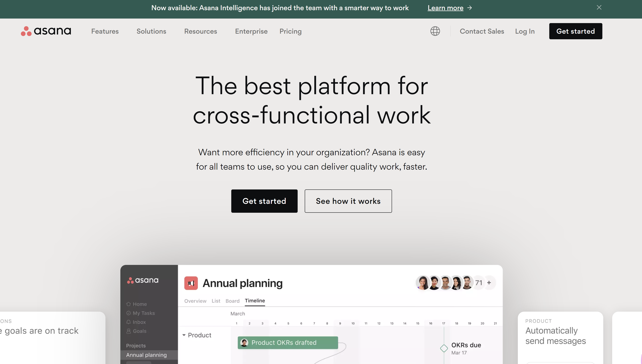Click the Contact Sales link
Image resolution: width=642 pixels, height=364 pixels.
click(x=482, y=31)
